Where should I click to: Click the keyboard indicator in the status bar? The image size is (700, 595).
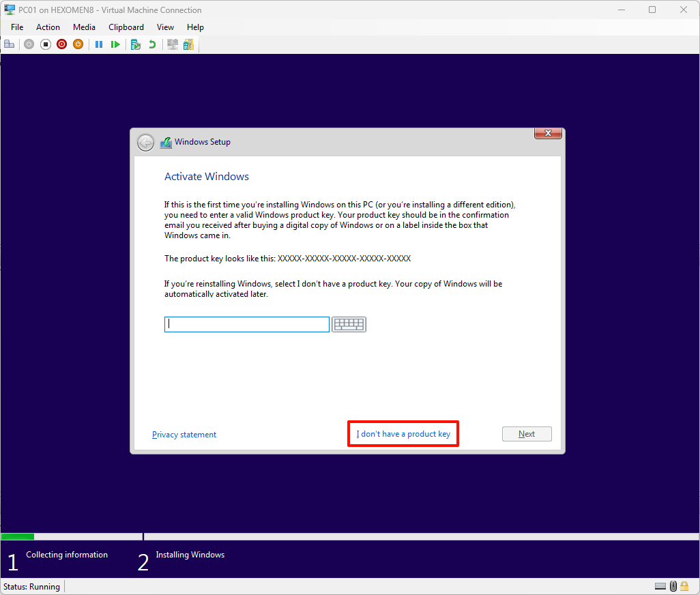pyautogui.click(x=660, y=586)
